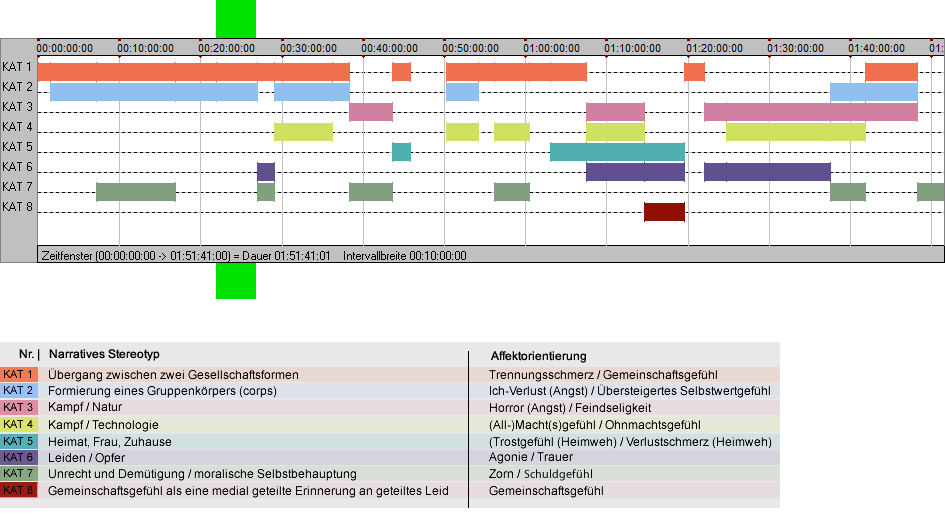The image size is (945, 530).
Task: Click the 00:50:00:00 timecode label
Action: click(470, 48)
